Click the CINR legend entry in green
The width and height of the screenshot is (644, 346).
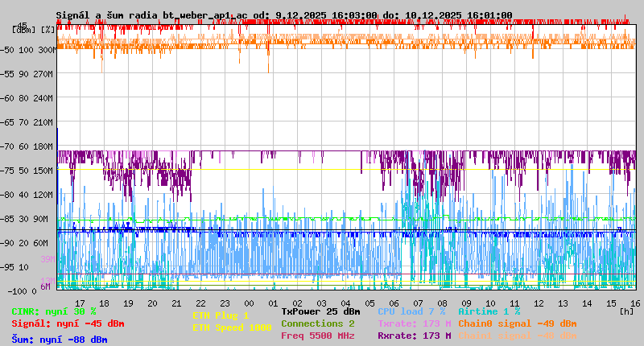(x=54, y=311)
